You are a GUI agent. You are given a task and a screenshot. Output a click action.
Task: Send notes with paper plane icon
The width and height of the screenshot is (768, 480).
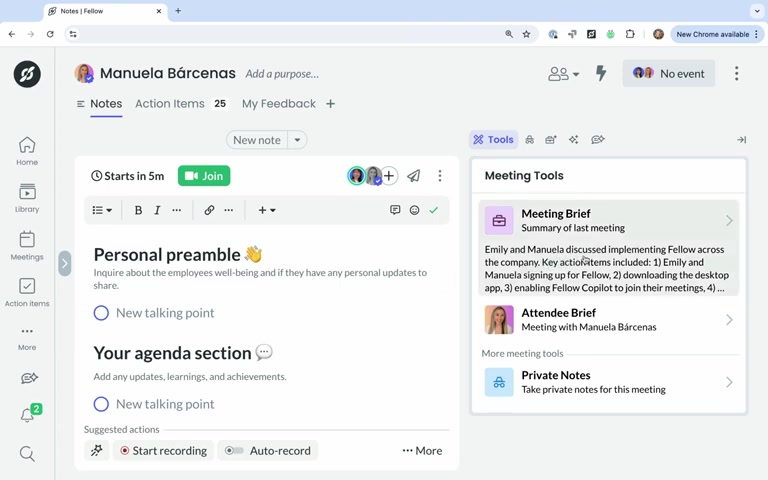[414, 176]
